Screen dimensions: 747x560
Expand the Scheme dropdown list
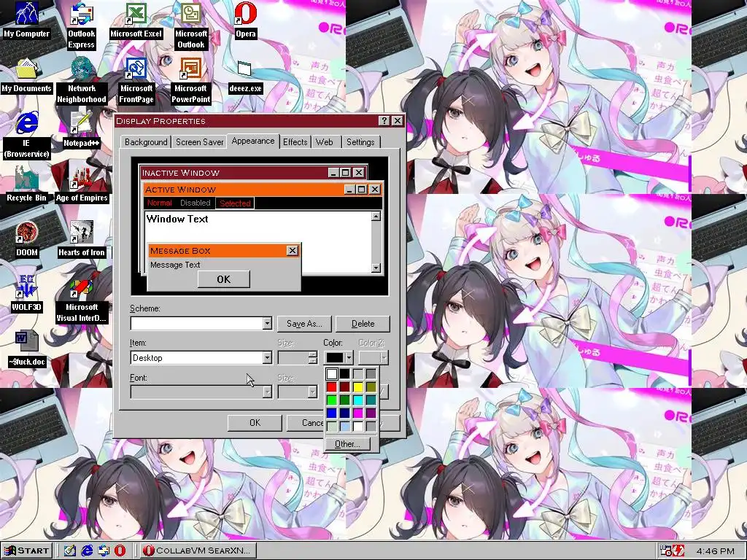267,324
